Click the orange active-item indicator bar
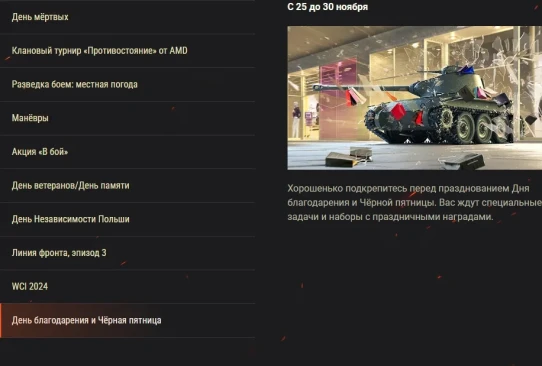The width and height of the screenshot is (542, 366). click(x=1, y=320)
